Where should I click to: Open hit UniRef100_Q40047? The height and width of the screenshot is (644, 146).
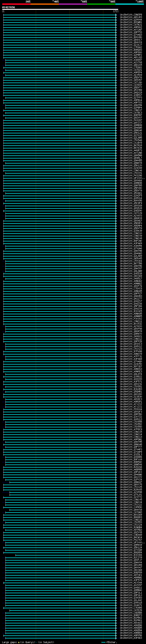click(x=131, y=567)
